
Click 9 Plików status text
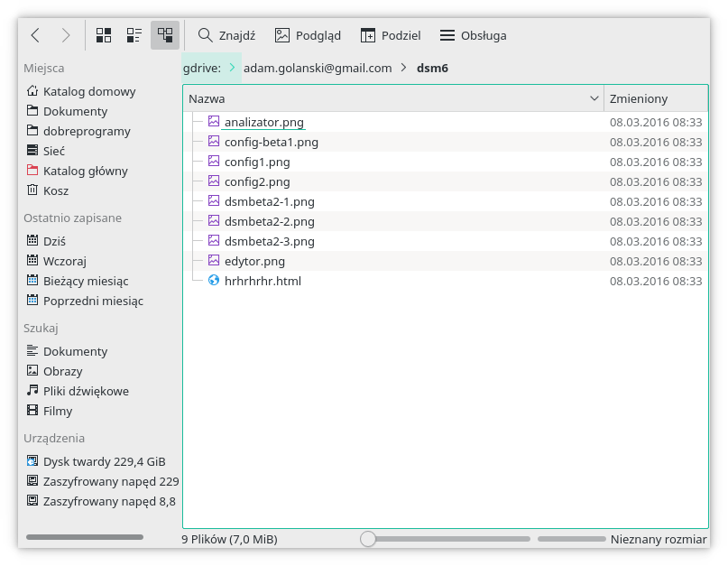230,540
